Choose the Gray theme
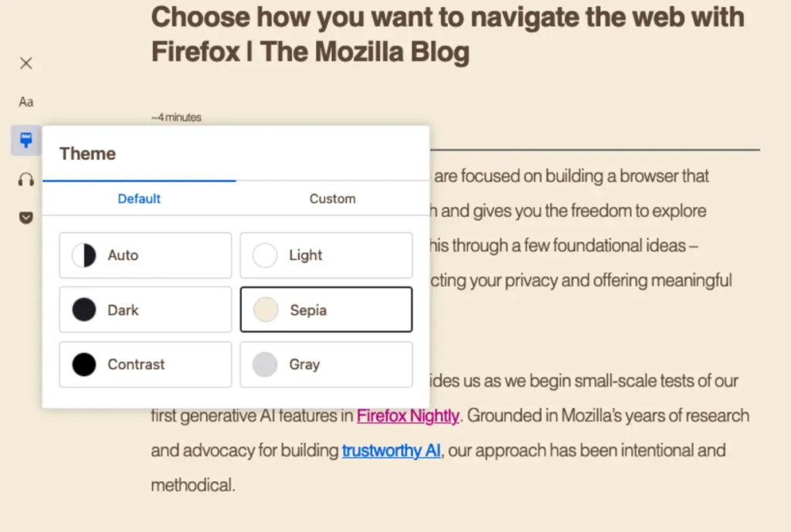Screen dimensions: 791x532 pos(326,364)
